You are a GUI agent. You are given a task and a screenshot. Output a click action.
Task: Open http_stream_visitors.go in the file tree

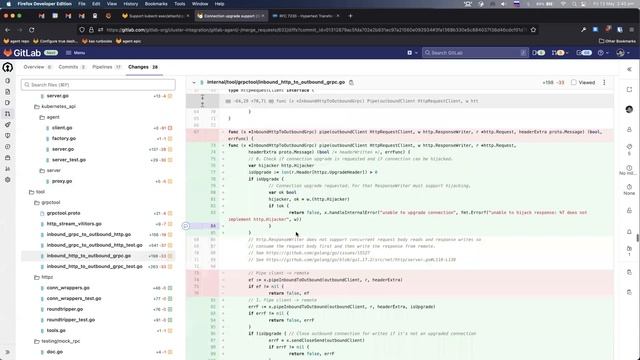tap(74, 224)
